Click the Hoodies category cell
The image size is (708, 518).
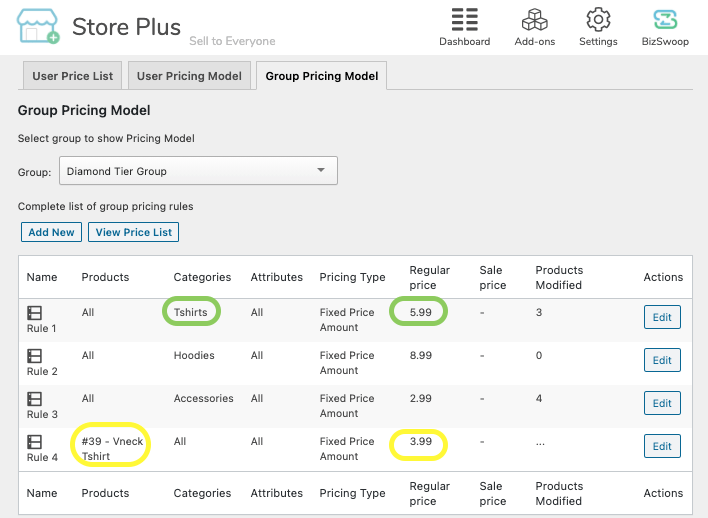click(194, 355)
